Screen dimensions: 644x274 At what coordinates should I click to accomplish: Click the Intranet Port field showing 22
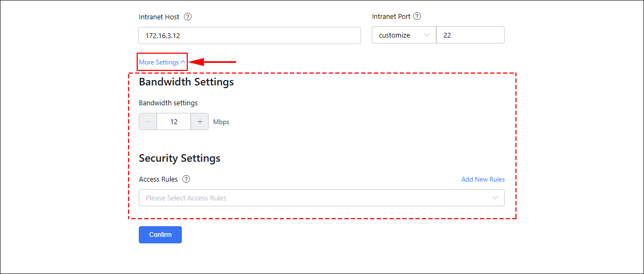tap(470, 35)
